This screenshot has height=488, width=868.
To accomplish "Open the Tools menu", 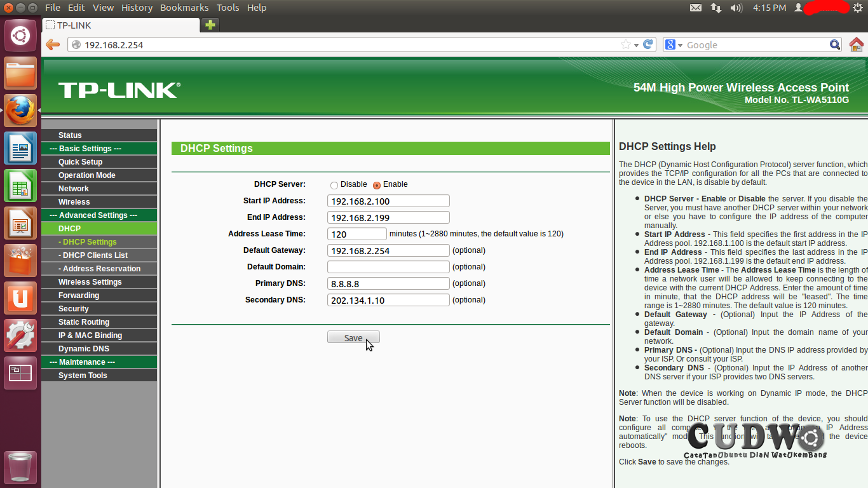I will [227, 8].
